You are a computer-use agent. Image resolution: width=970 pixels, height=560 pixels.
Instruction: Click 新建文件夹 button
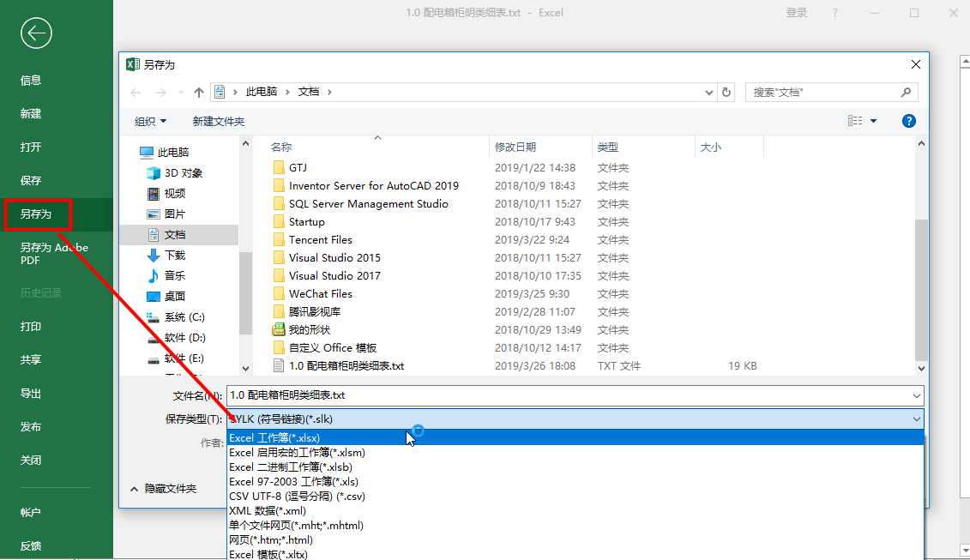click(x=219, y=121)
